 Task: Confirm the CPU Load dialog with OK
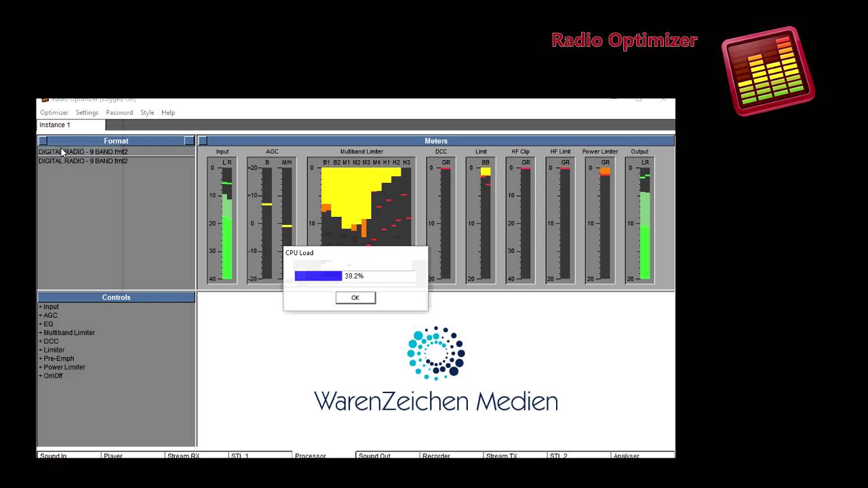coord(355,298)
